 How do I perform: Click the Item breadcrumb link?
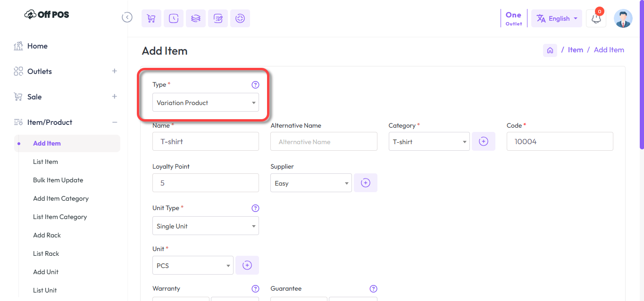pyautogui.click(x=575, y=50)
